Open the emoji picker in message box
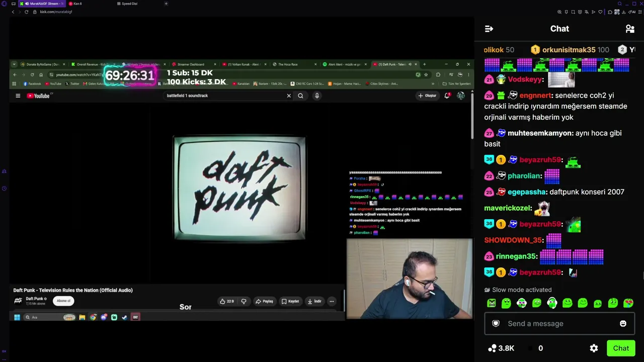This screenshot has height=362, width=644. (623, 323)
